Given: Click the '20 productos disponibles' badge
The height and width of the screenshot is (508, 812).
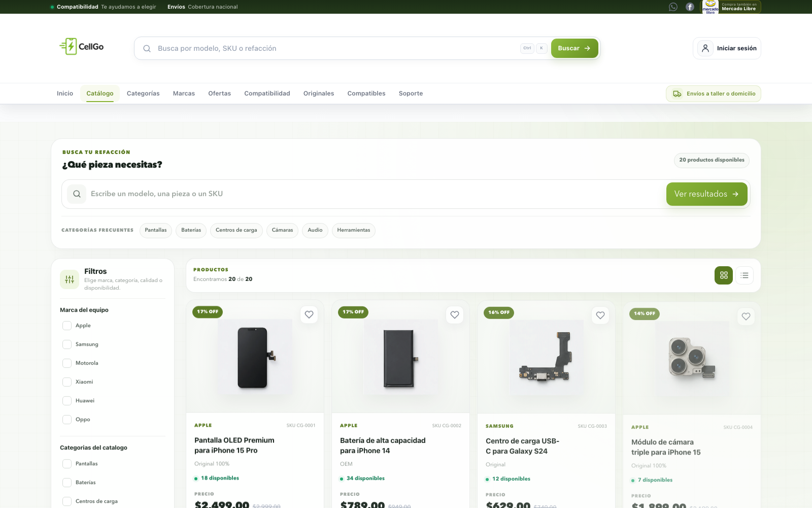Looking at the screenshot, I should click(x=712, y=160).
